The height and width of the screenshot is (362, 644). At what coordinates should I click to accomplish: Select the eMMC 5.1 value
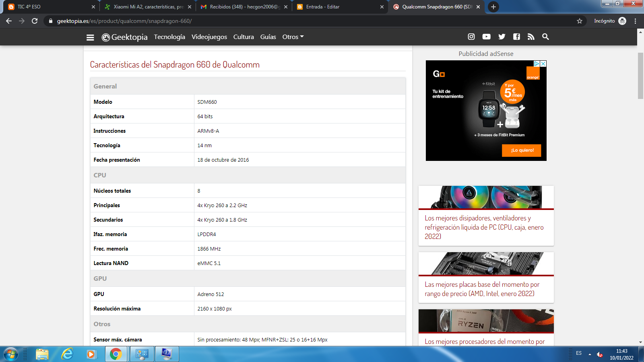point(209,263)
